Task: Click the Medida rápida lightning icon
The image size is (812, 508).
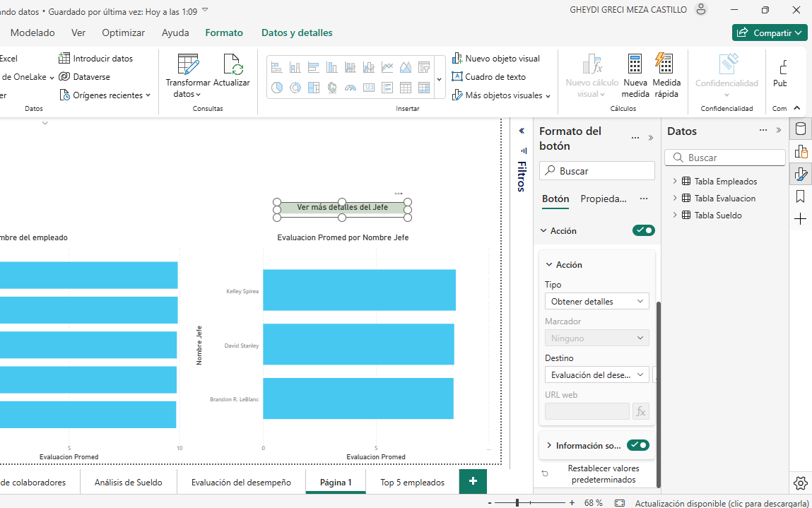Action: [x=666, y=64]
